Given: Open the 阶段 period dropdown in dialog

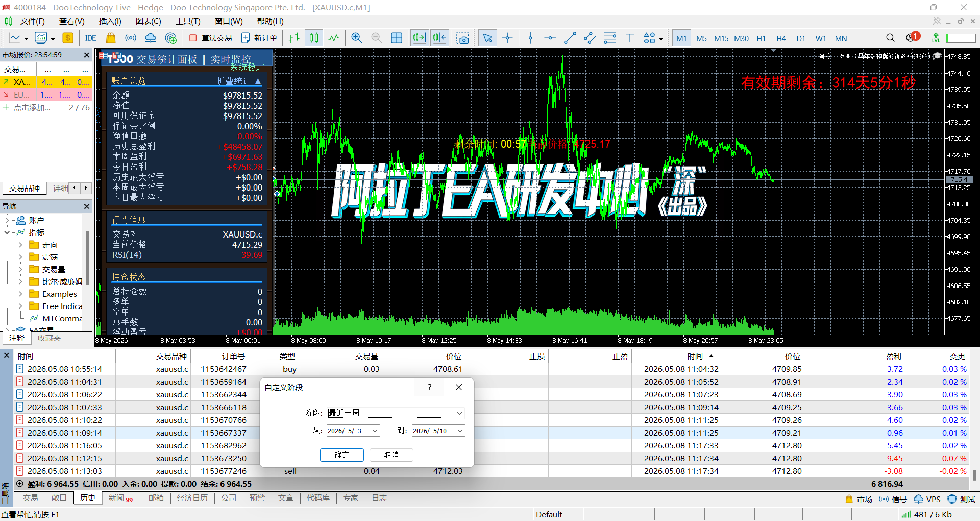Looking at the screenshot, I should click(459, 413).
